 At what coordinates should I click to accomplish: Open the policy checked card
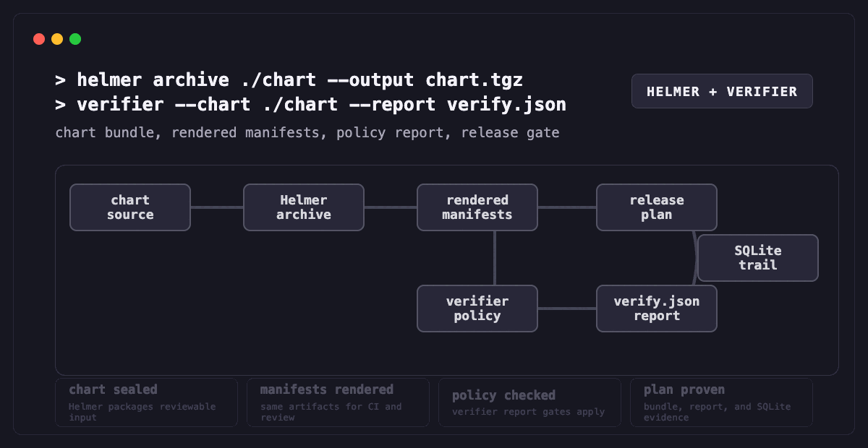(x=529, y=402)
